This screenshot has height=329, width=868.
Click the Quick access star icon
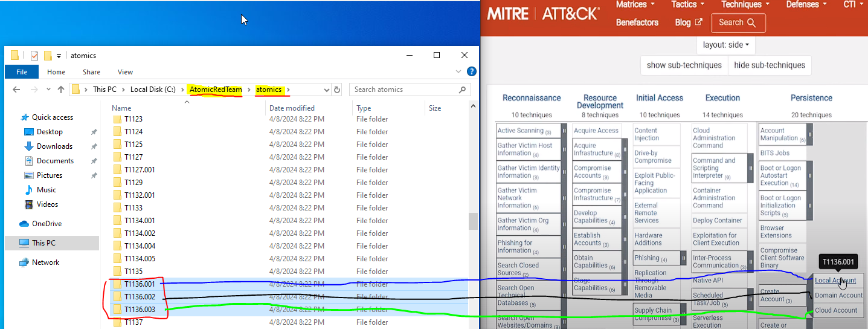(25, 117)
